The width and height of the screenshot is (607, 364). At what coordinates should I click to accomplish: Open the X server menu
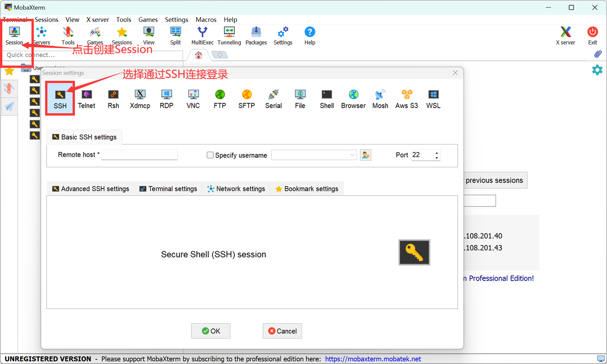[98, 19]
